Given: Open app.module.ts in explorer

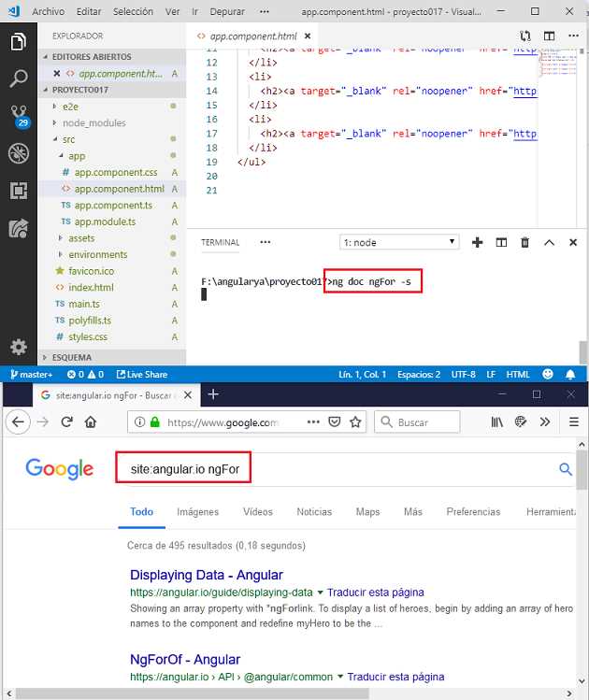Looking at the screenshot, I should pyautogui.click(x=105, y=221).
